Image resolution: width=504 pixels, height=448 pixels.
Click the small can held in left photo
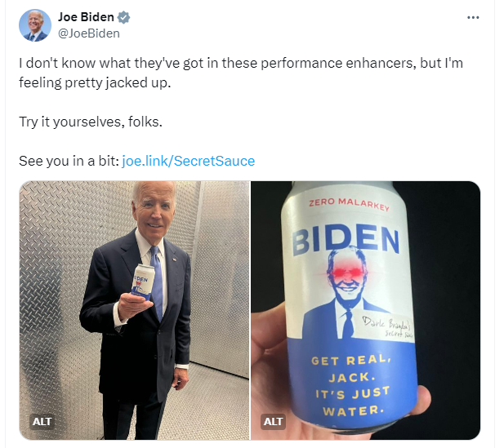144,282
